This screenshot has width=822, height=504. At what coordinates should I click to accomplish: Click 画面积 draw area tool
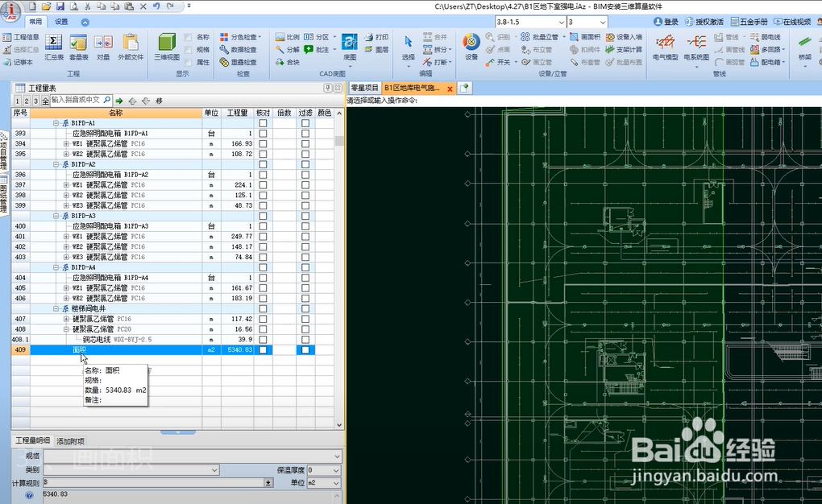pyautogui.click(x=585, y=37)
